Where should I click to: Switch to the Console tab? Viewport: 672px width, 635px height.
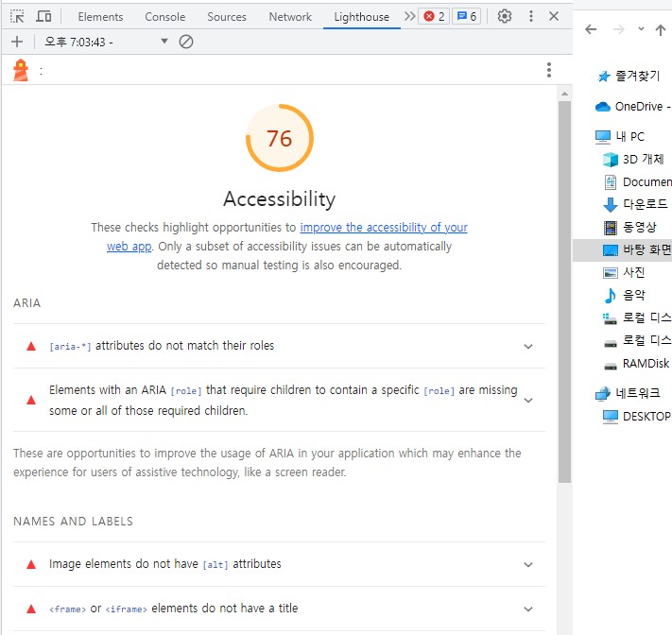(165, 16)
